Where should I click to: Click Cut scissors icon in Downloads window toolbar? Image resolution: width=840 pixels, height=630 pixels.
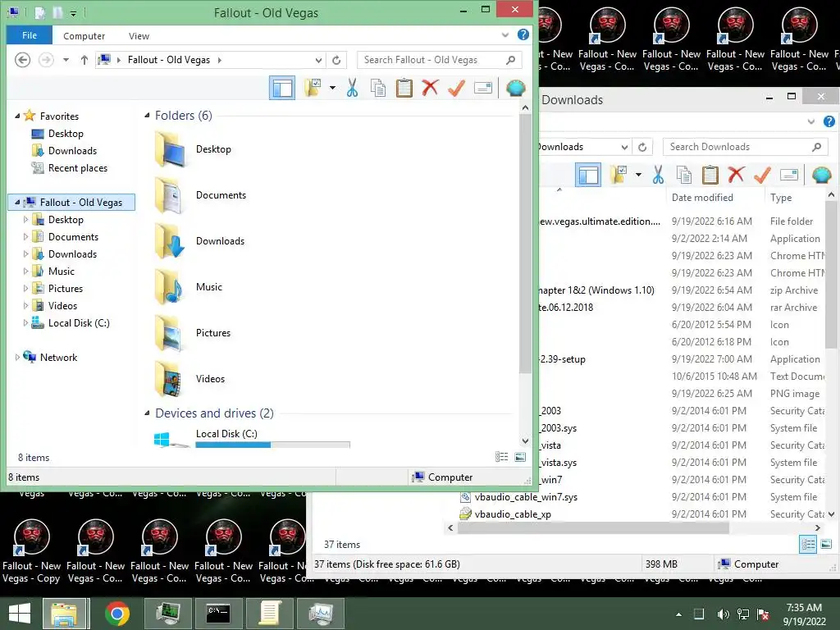tap(658, 175)
